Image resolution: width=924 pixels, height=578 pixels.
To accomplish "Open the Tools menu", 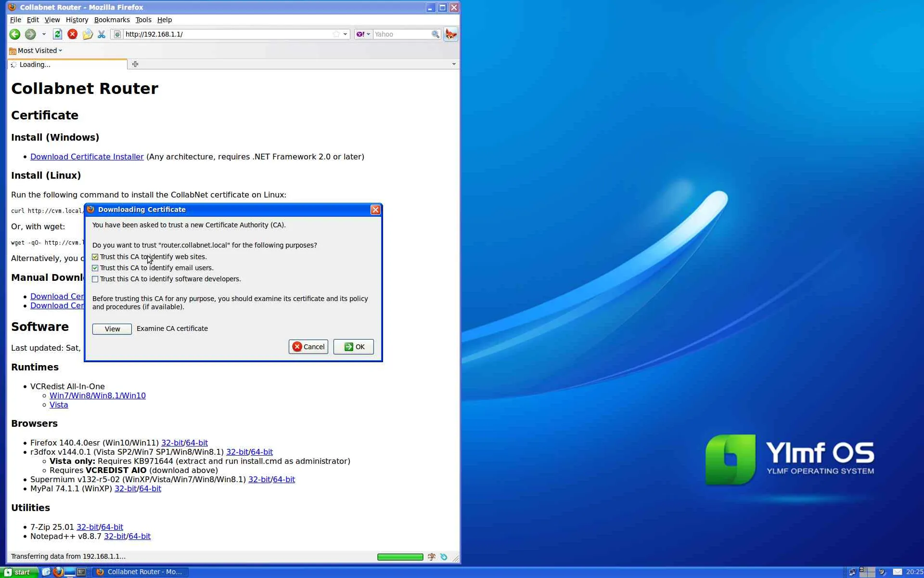I will click(143, 20).
